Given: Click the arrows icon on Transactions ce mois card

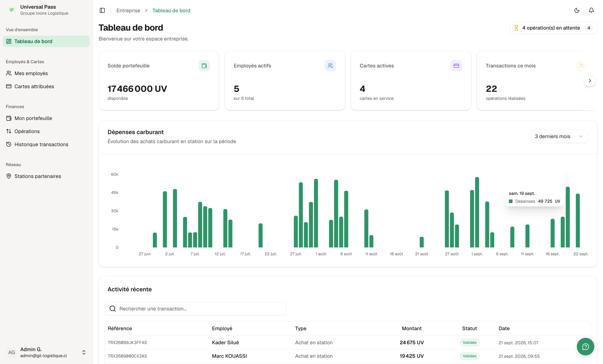Looking at the screenshot, I should [x=582, y=66].
